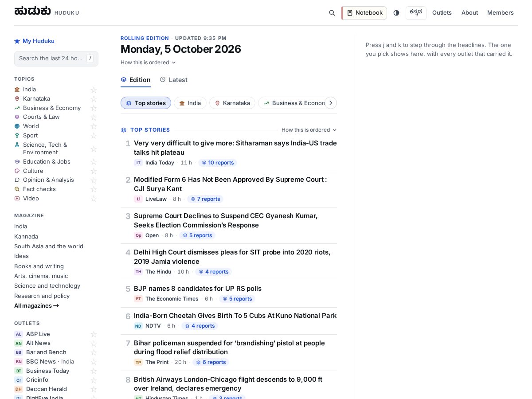Click the Culture palette icon

17,171
